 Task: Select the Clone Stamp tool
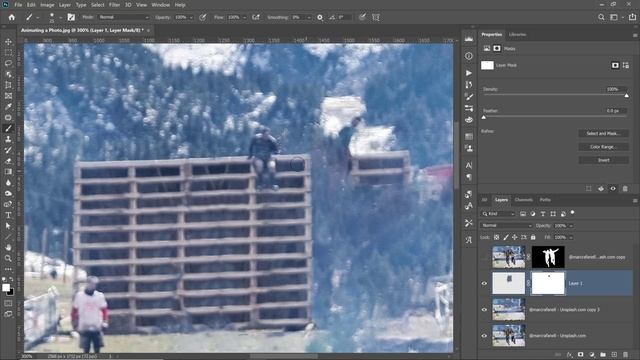point(8,139)
